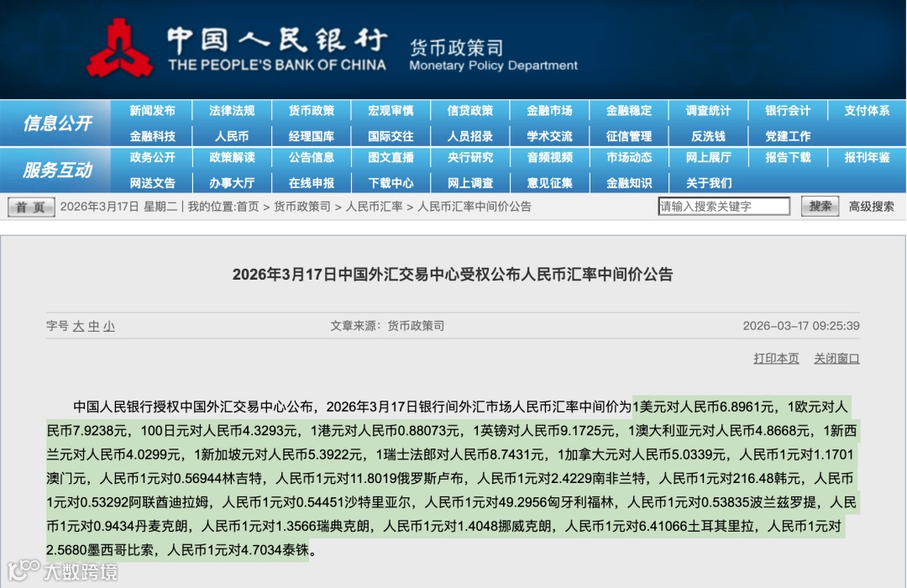This screenshot has width=907, height=588.
Task: Open the 新闻发布 navigation item
Action: pyautogui.click(x=154, y=110)
